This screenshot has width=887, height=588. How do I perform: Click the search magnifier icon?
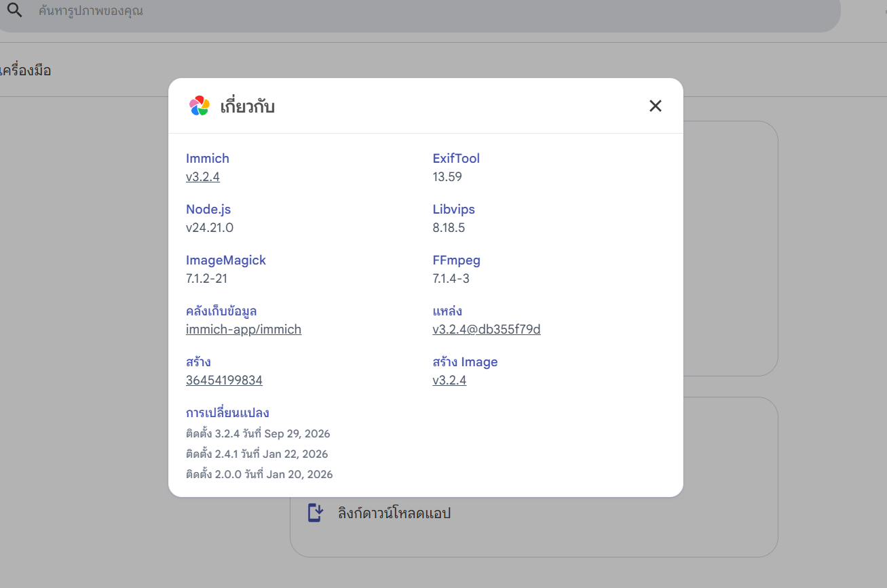point(15,10)
